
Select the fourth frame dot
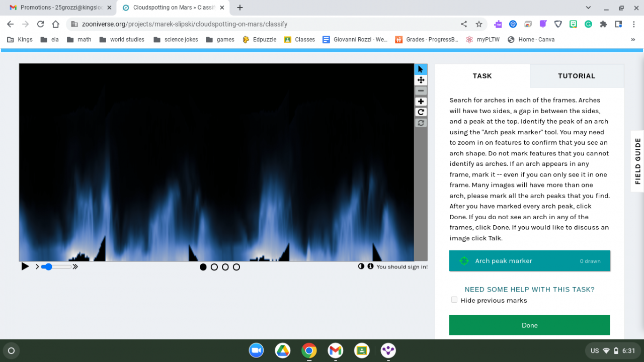click(x=236, y=267)
